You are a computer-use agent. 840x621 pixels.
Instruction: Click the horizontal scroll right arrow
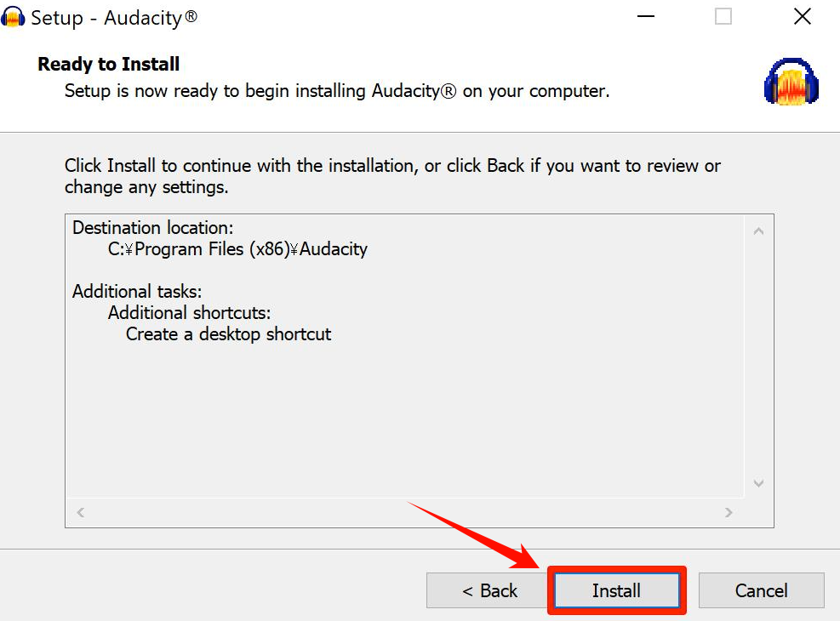pos(729,512)
